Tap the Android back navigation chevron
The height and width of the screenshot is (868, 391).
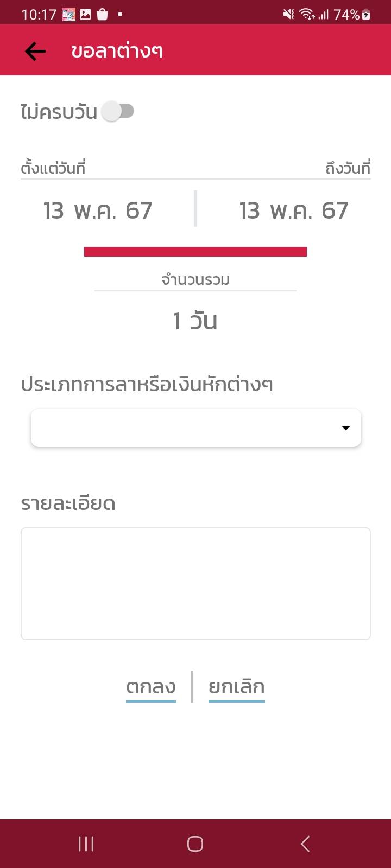305,844
